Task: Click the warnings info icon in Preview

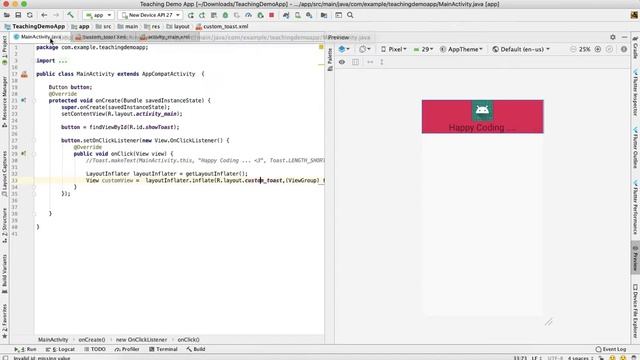Action: (624, 49)
